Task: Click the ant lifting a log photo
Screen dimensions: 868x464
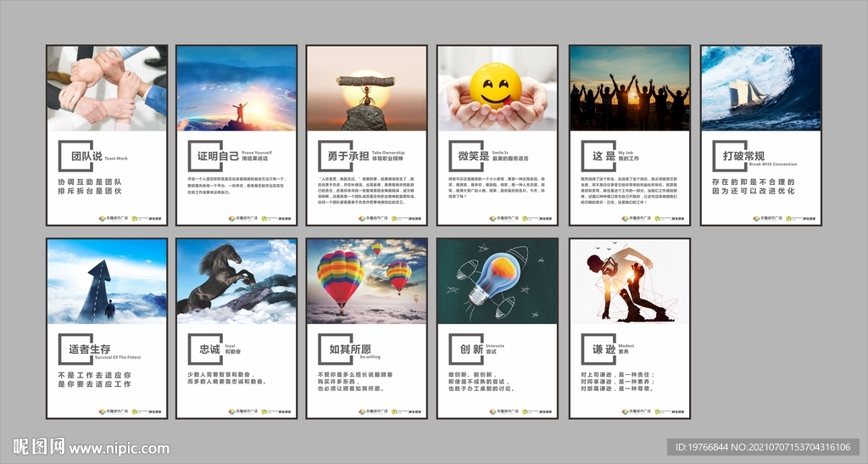Action: point(366,88)
